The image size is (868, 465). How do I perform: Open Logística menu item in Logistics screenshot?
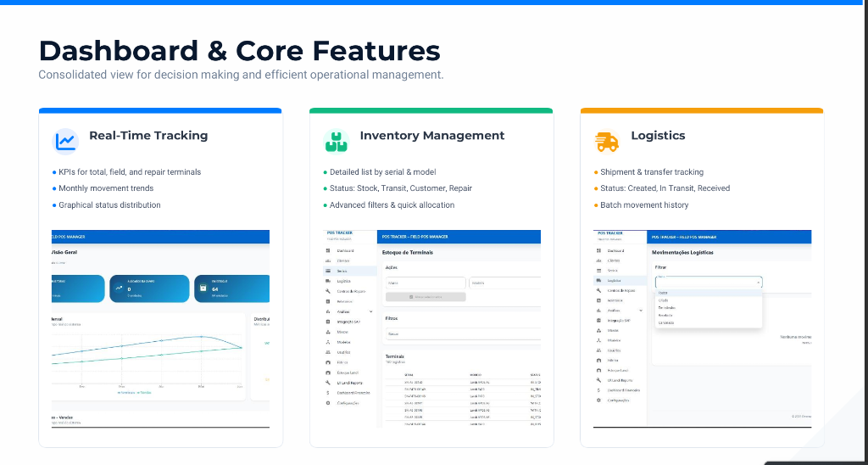620,280
